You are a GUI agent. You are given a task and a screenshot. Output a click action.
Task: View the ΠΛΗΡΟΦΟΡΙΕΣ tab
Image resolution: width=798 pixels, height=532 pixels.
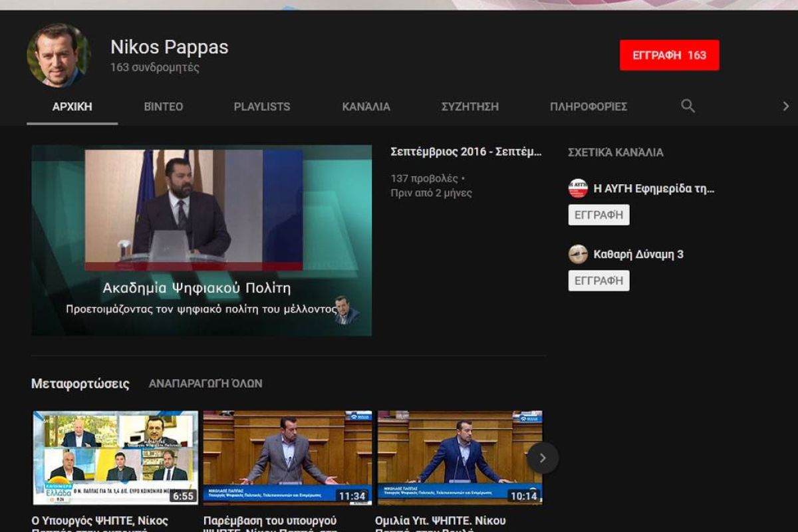coord(589,106)
